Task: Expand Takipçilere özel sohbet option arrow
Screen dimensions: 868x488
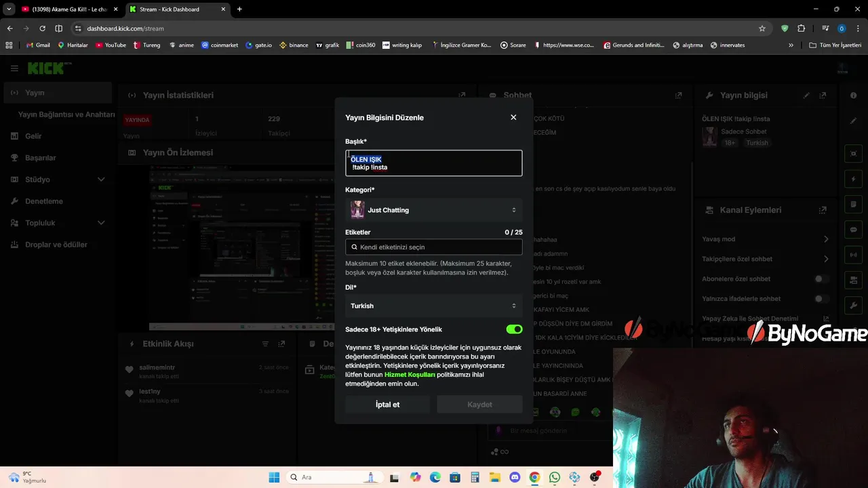Action: click(826, 259)
